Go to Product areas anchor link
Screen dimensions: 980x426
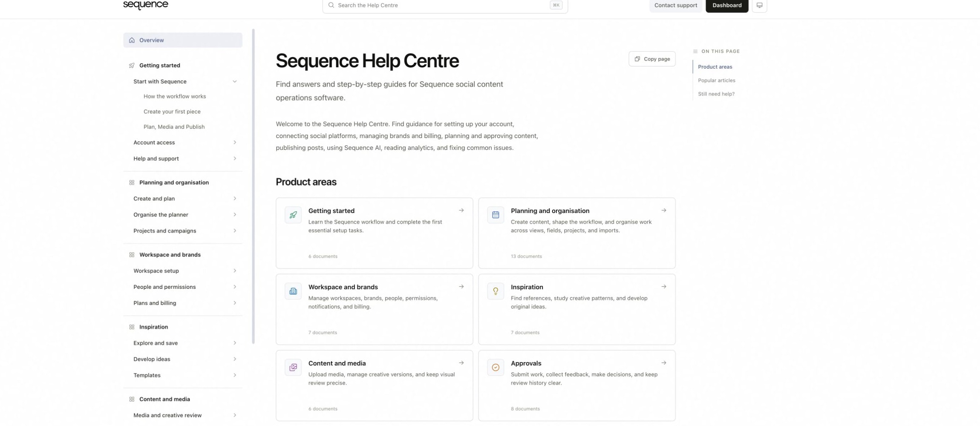coord(715,67)
